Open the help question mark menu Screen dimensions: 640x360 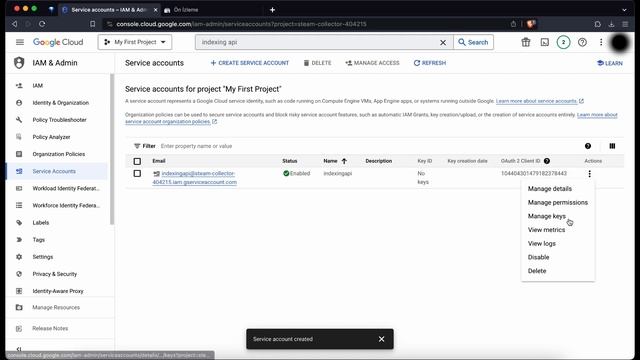point(582,42)
